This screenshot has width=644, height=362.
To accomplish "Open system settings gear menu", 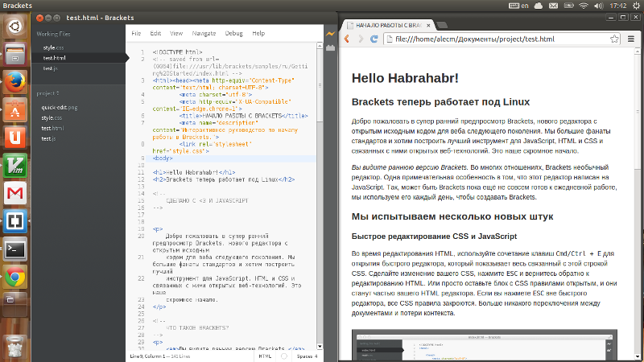I will (x=636, y=6).
